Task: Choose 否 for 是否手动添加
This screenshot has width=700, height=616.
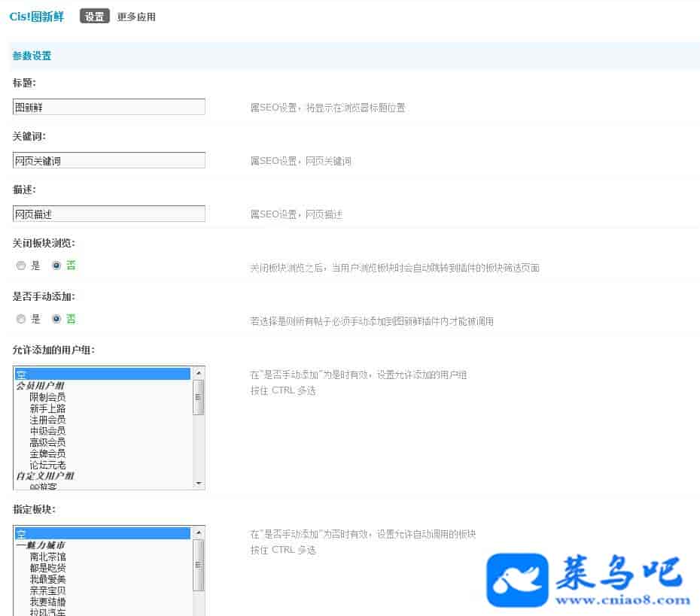Action: (x=56, y=319)
